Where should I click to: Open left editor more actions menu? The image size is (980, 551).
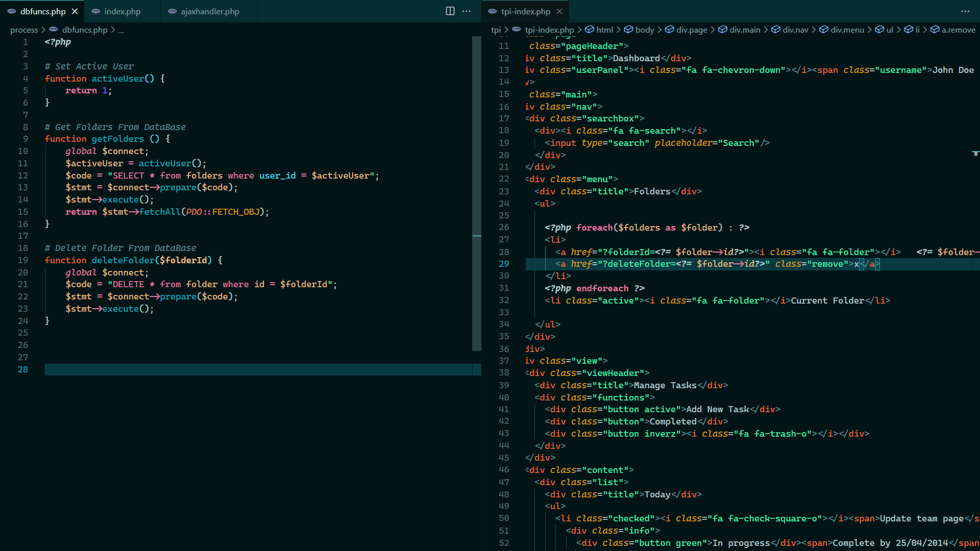click(467, 11)
